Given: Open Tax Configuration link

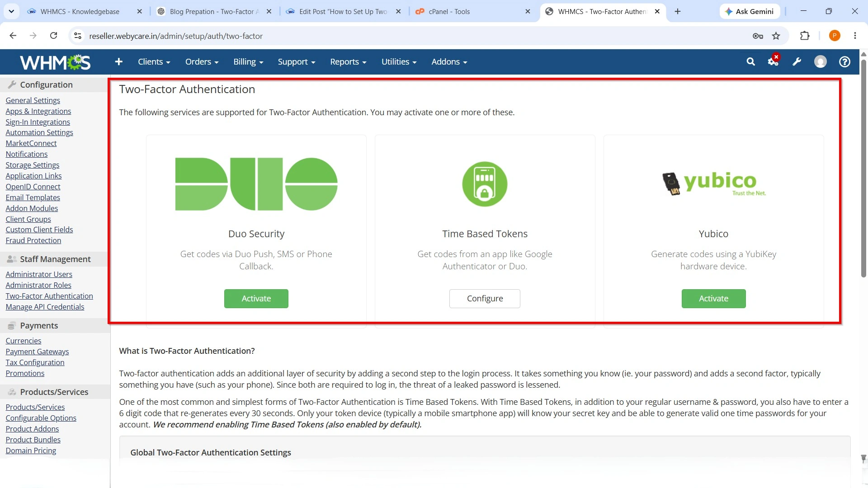Looking at the screenshot, I should pos(35,362).
